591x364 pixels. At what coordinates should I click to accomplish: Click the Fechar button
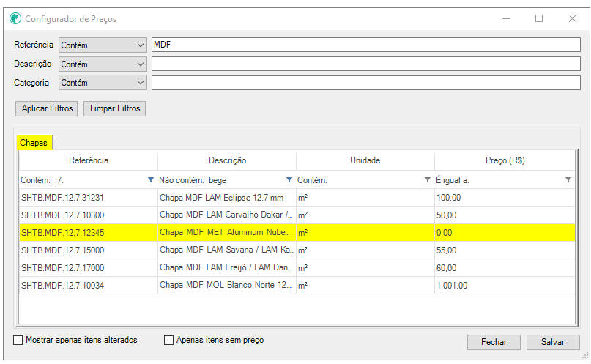pos(494,342)
